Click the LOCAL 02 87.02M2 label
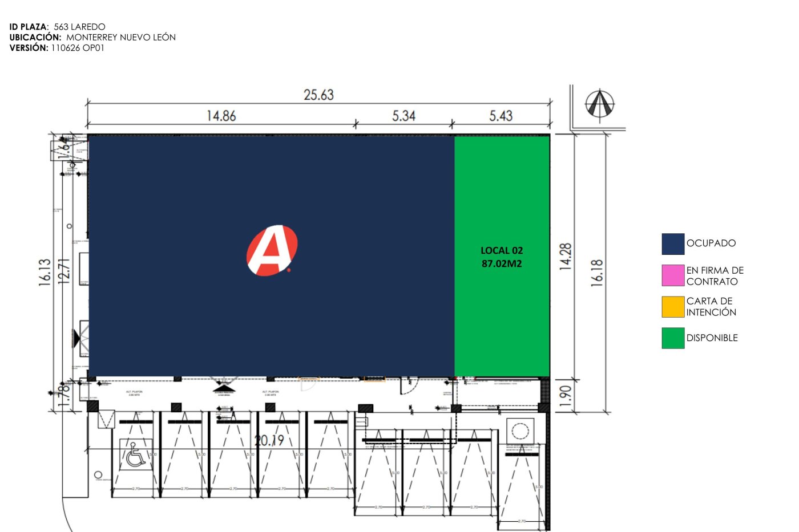 tap(502, 257)
